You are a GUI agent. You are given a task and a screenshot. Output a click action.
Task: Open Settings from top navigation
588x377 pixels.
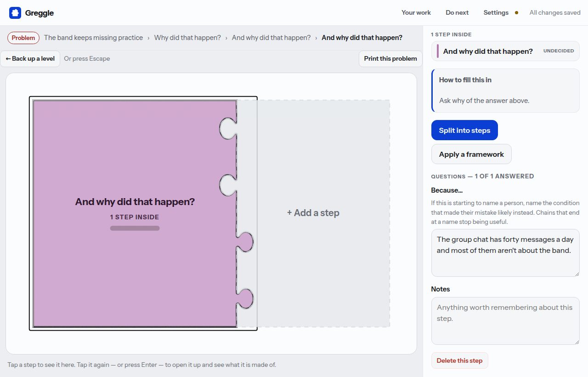pyautogui.click(x=496, y=13)
